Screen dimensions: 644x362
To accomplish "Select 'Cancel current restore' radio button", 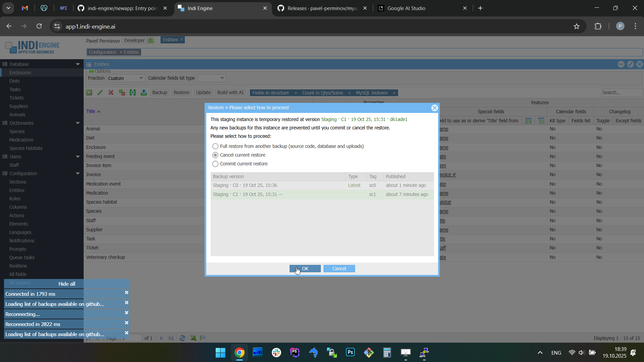I will 215,155.
